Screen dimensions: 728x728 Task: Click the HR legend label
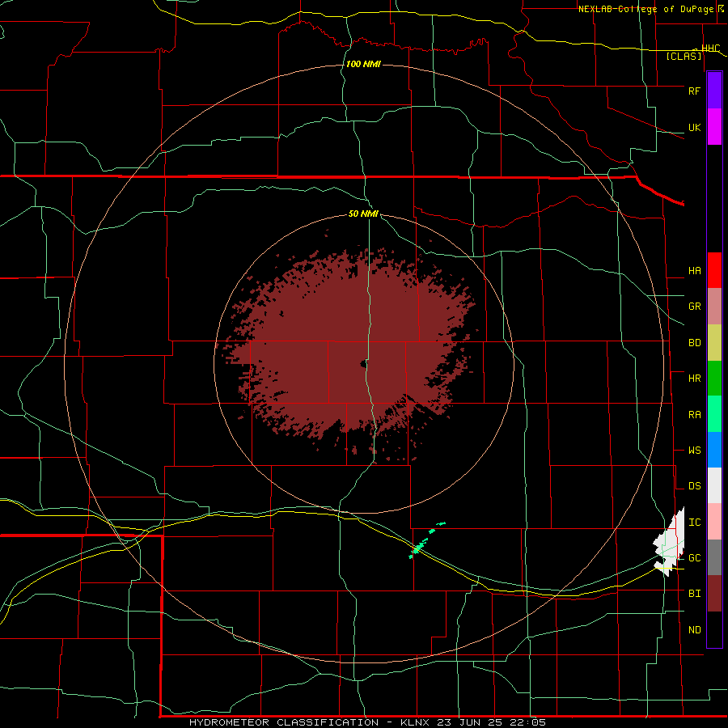[x=694, y=379]
